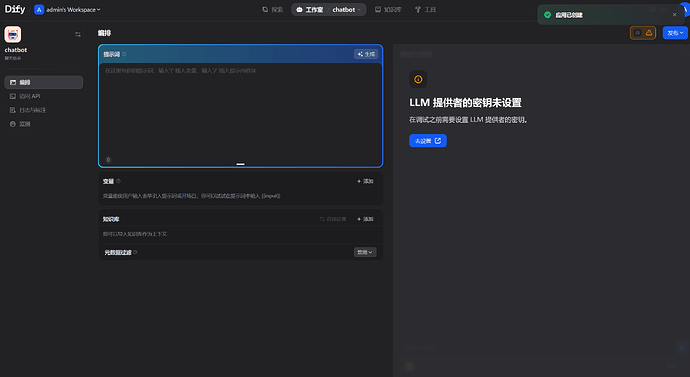Go to the 探索 (Explore) tab
Image resolution: width=690 pixels, height=377 pixels.
273,10
